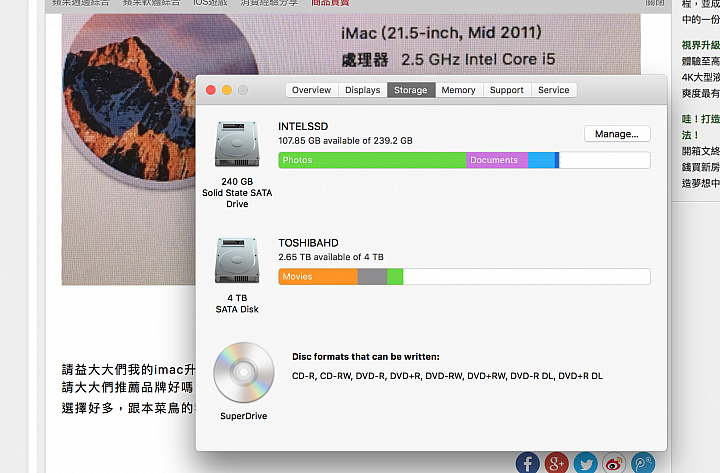Open the Displays tab
This screenshot has width=720, height=473.
tap(362, 90)
